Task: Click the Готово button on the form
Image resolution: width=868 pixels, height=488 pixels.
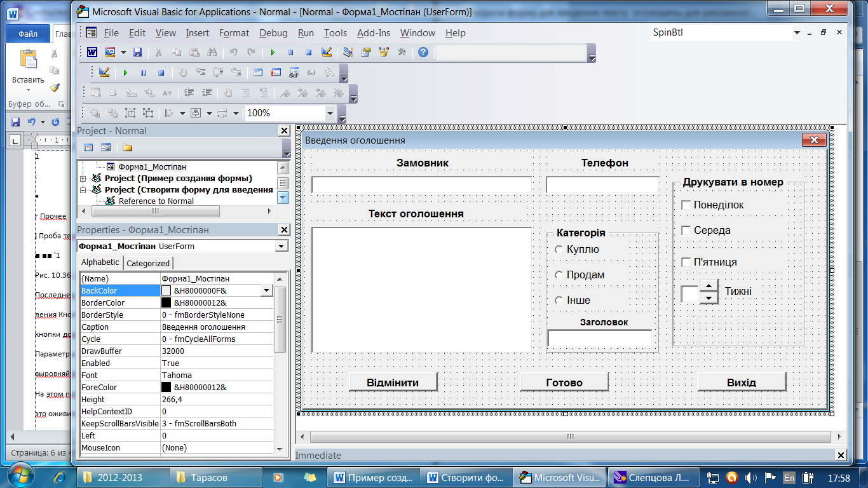Action: (x=564, y=382)
